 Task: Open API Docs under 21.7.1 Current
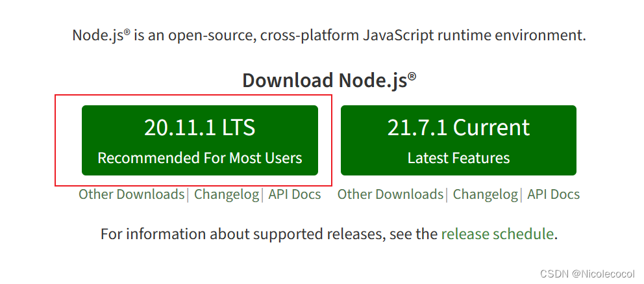tap(553, 194)
